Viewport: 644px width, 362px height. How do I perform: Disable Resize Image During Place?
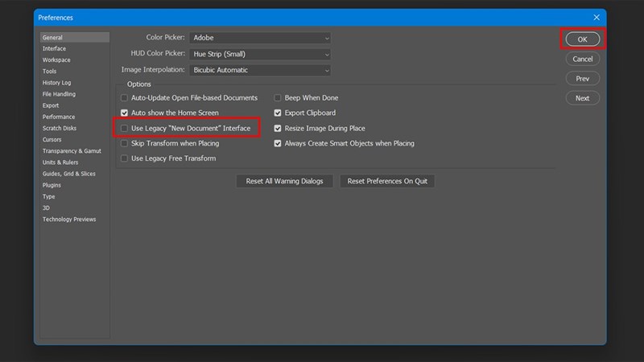[x=278, y=129]
